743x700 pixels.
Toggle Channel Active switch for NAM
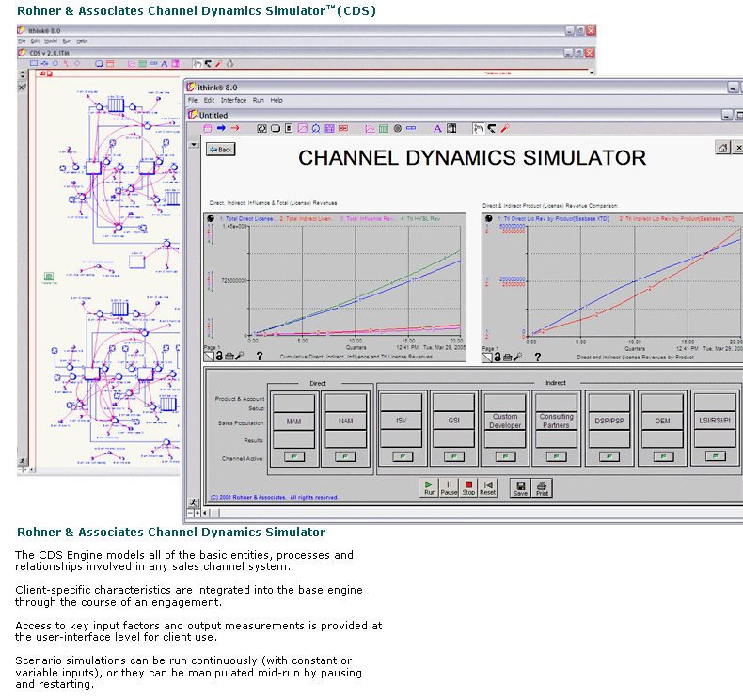point(345,456)
